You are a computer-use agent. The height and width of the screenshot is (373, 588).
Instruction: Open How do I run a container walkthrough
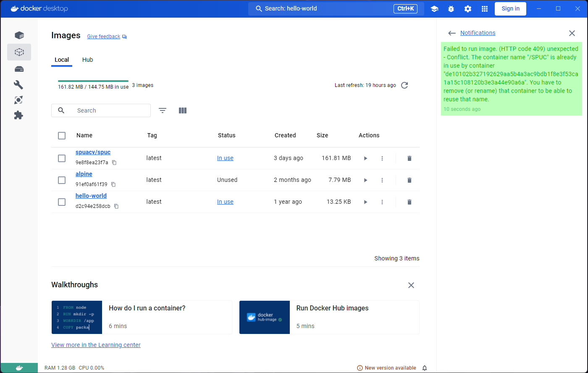142,317
